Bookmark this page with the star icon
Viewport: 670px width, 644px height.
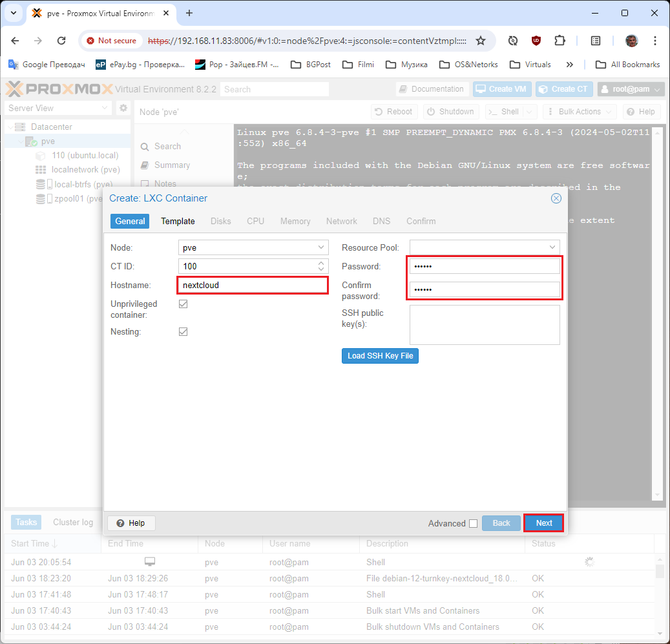click(481, 41)
